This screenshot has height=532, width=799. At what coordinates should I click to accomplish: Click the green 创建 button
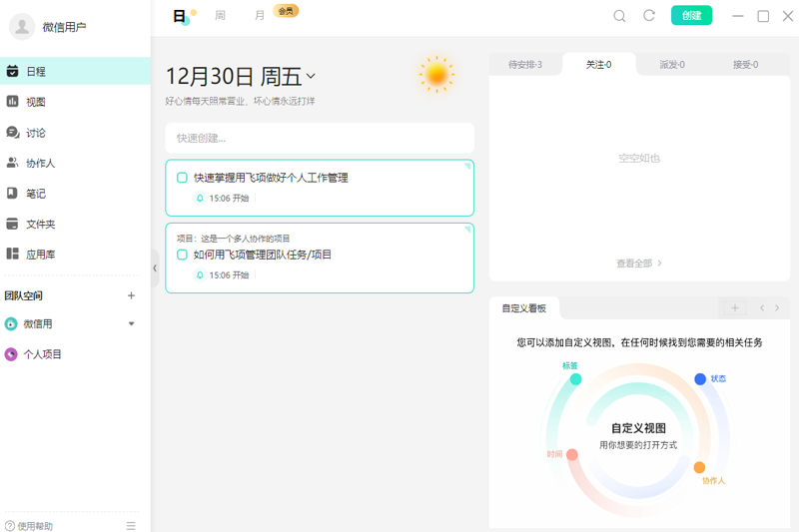[691, 16]
